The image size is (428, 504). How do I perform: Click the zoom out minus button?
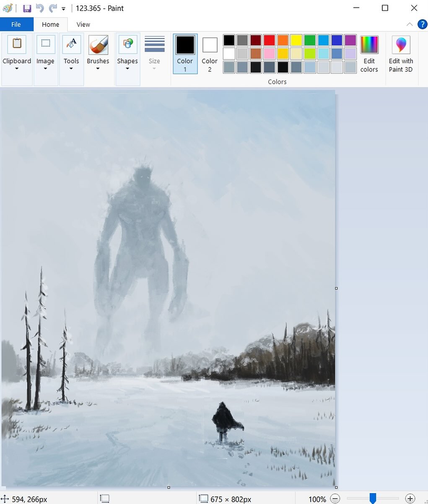pyautogui.click(x=335, y=499)
